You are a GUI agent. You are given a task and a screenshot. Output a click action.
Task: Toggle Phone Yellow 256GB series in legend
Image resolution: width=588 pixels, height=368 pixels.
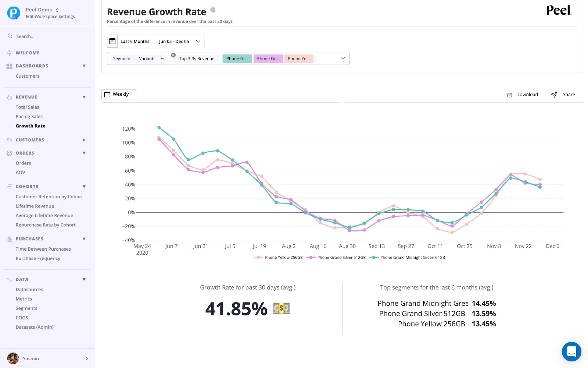tap(278, 258)
